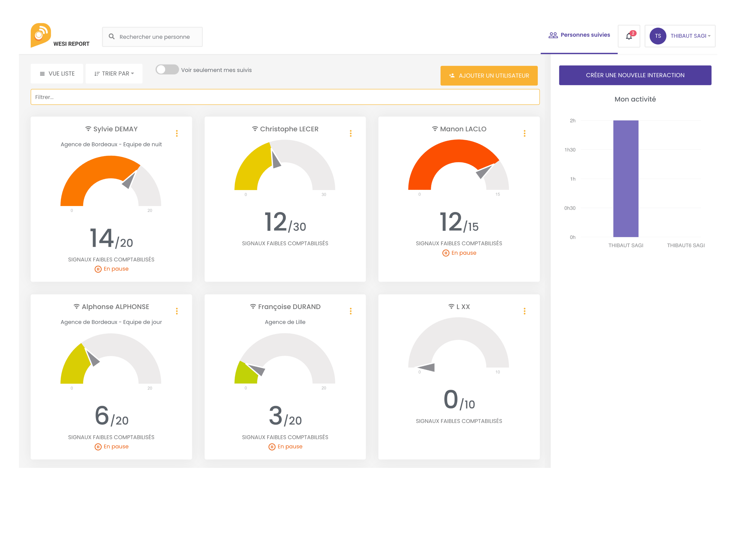The height and width of the screenshot is (560, 740).
Task: Click the Filtrer input field
Action: click(285, 97)
